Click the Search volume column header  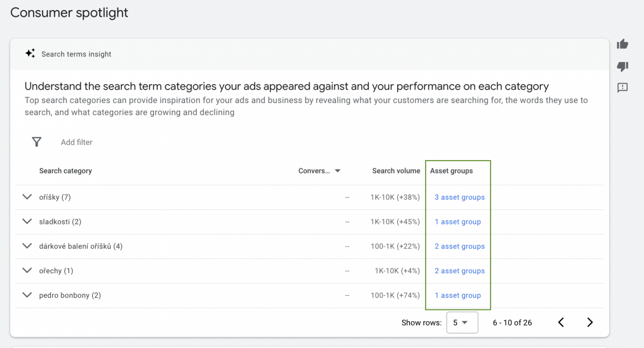396,171
